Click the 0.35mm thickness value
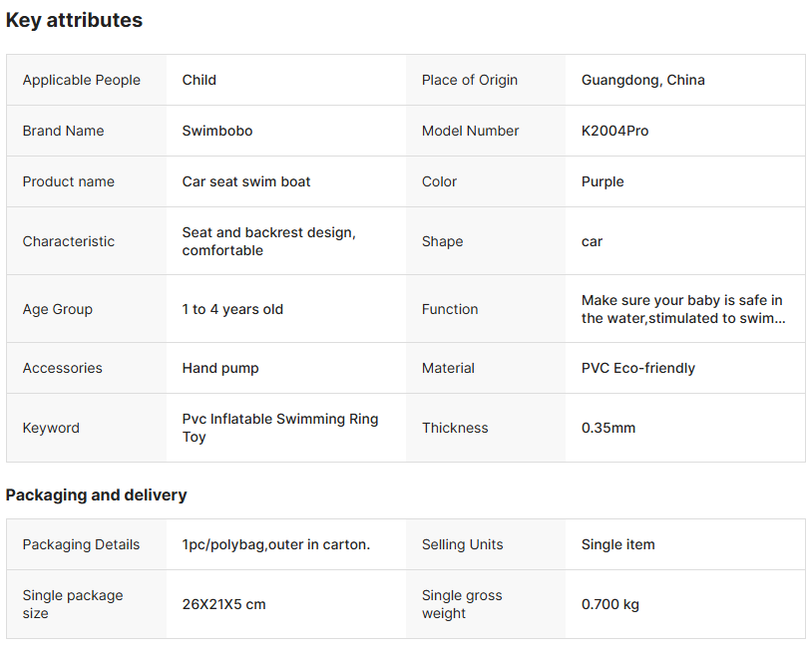This screenshot has height=653, width=812. tap(609, 428)
